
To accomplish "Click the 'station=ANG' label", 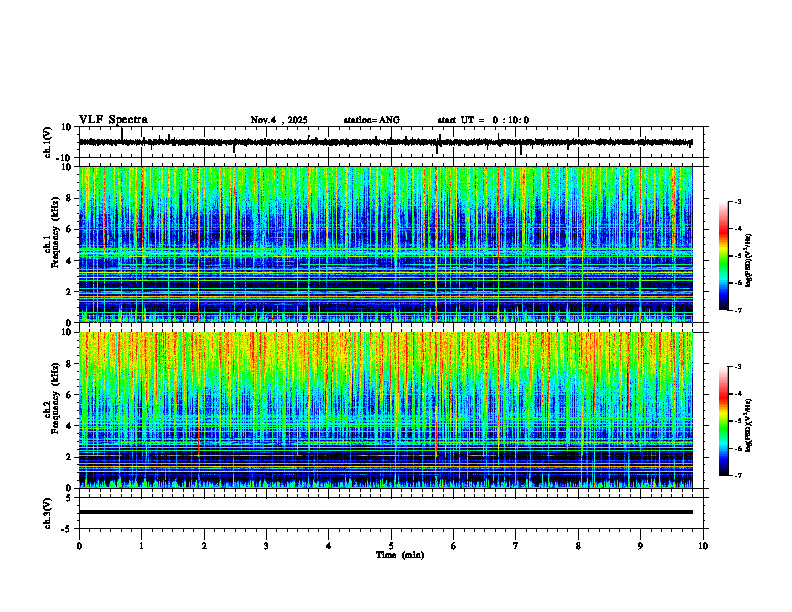I will click(x=372, y=120).
